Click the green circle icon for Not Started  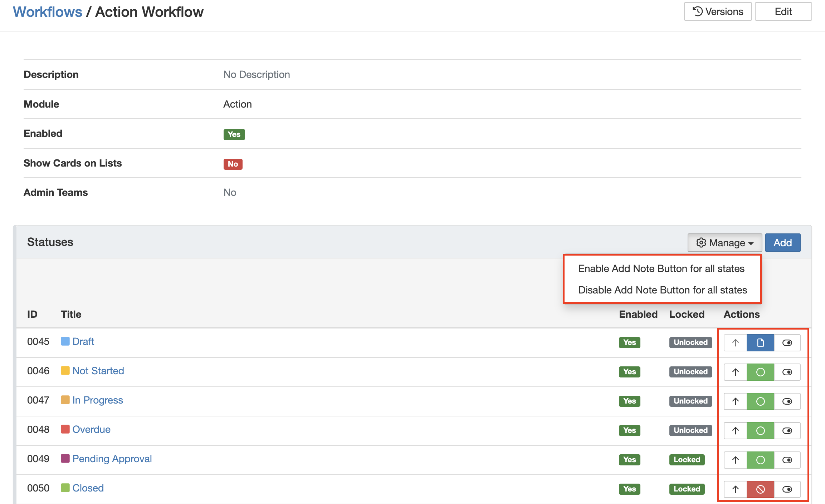point(760,372)
